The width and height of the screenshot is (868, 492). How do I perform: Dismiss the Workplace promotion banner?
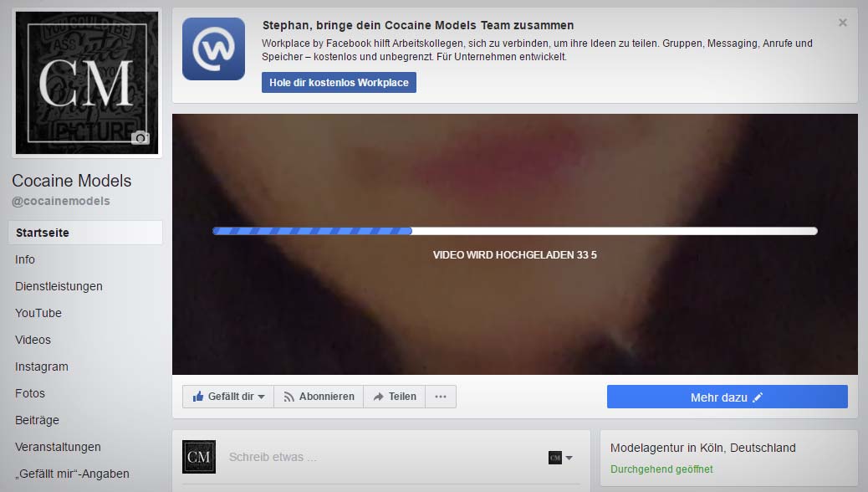click(843, 23)
